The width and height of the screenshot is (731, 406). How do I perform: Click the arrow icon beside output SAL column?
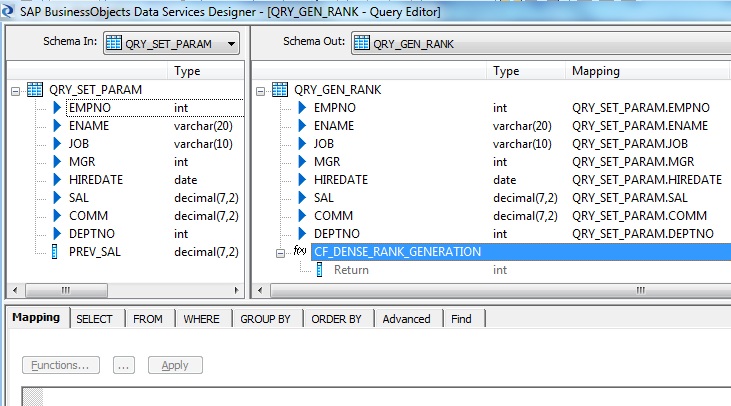(302, 198)
